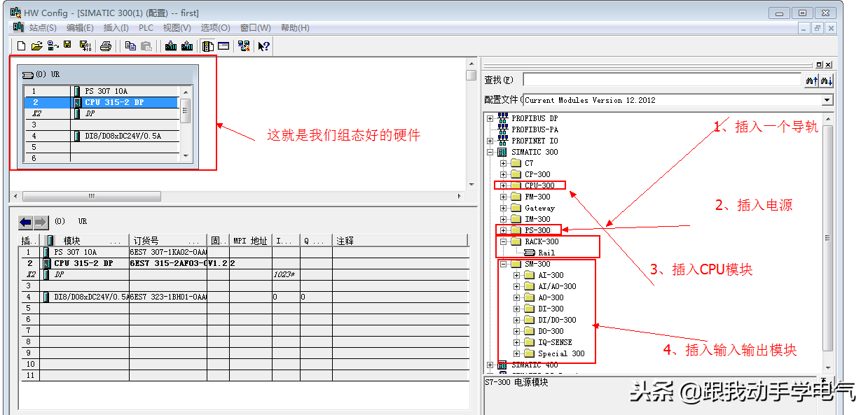The height and width of the screenshot is (415, 868).
Task: Click the search down binoculars button
Action: [811, 80]
